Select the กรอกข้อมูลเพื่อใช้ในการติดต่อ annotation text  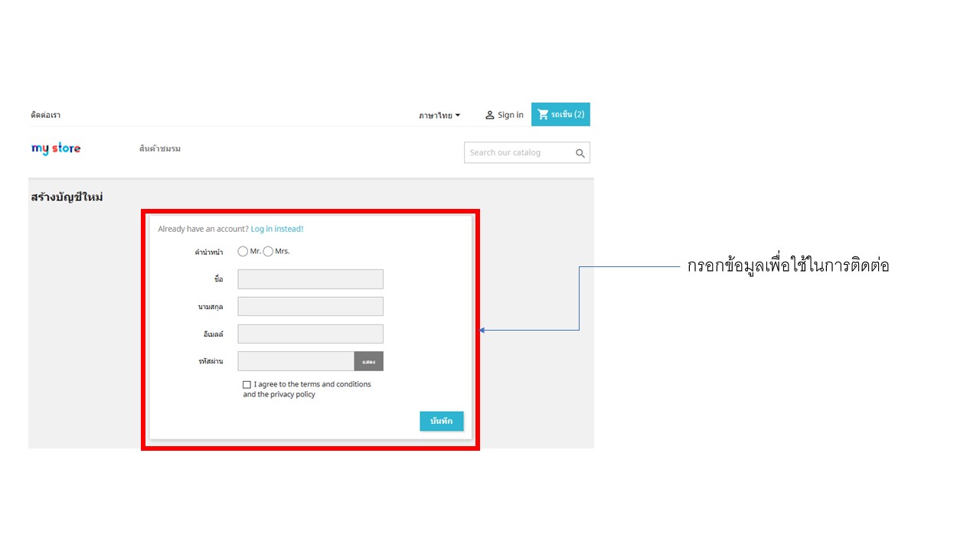click(x=788, y=266)
